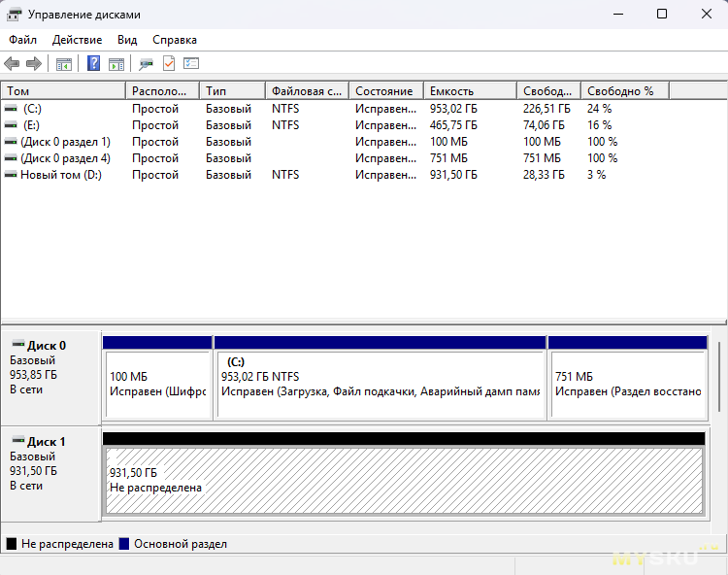
Task: Click the Forward arrow toolbar icon
Action: pos(33,64)
